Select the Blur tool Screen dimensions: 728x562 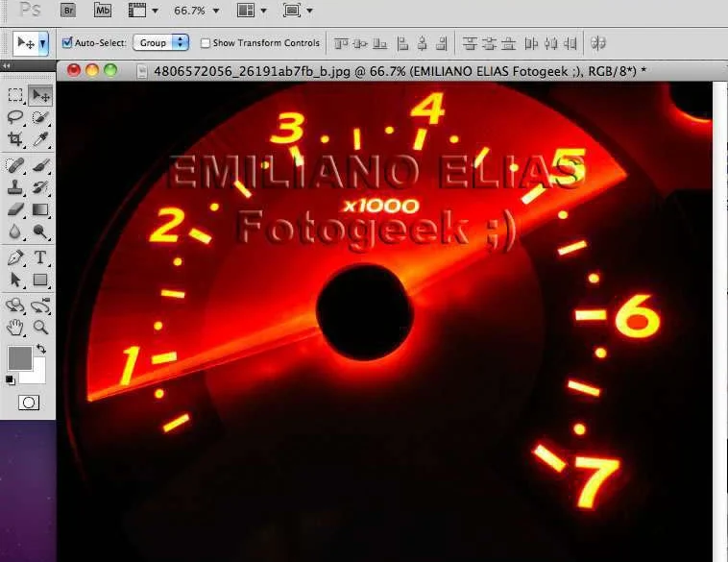(15, 232)
